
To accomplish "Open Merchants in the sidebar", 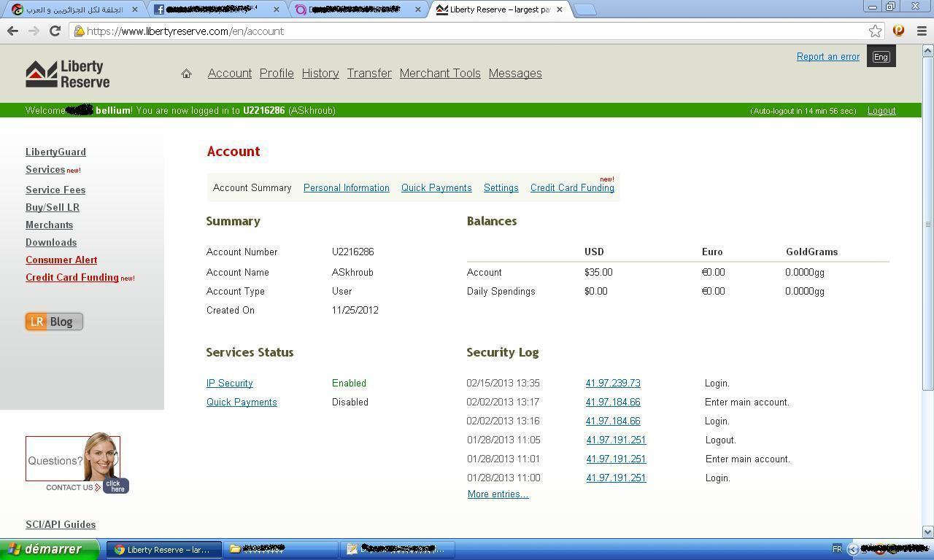I will [x=49, y=225].
